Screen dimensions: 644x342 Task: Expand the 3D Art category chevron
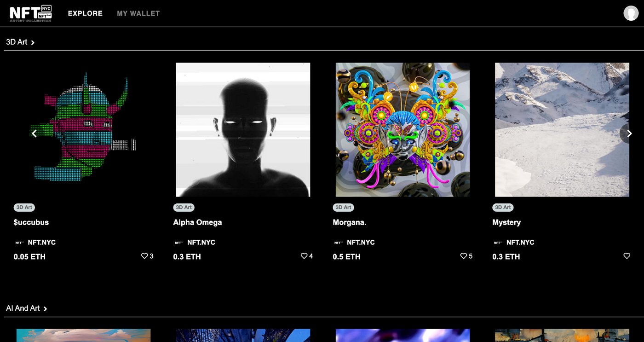tap(33, 42)
